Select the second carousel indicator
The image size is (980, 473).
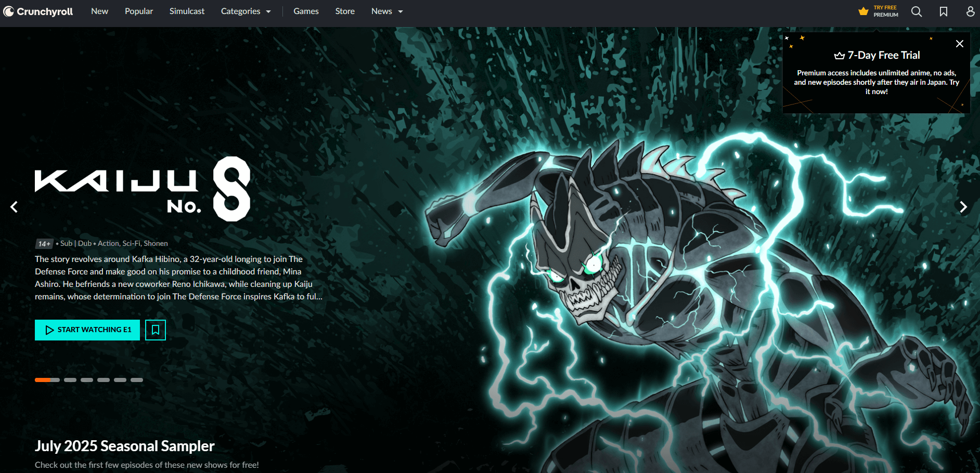(70, 380)
